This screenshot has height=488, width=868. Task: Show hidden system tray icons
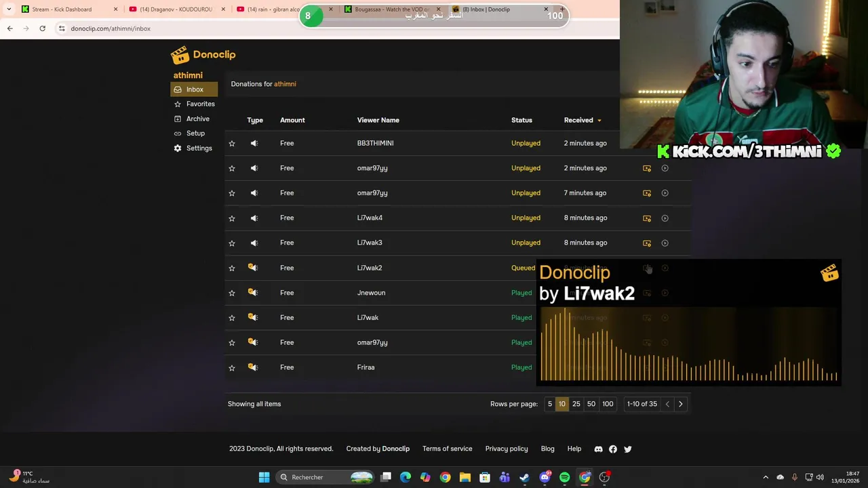click(x=766, y=477)
